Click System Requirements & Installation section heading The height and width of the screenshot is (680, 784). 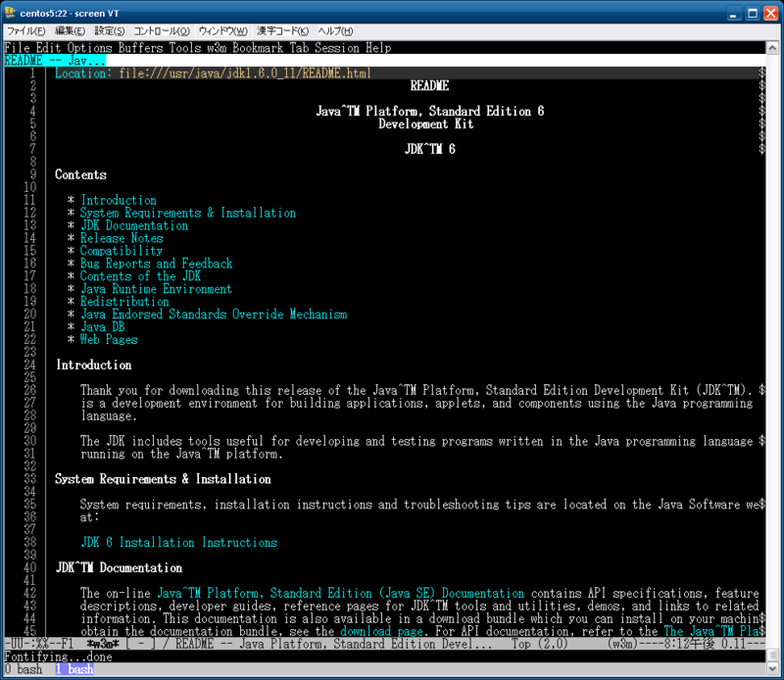coord(163,479)
